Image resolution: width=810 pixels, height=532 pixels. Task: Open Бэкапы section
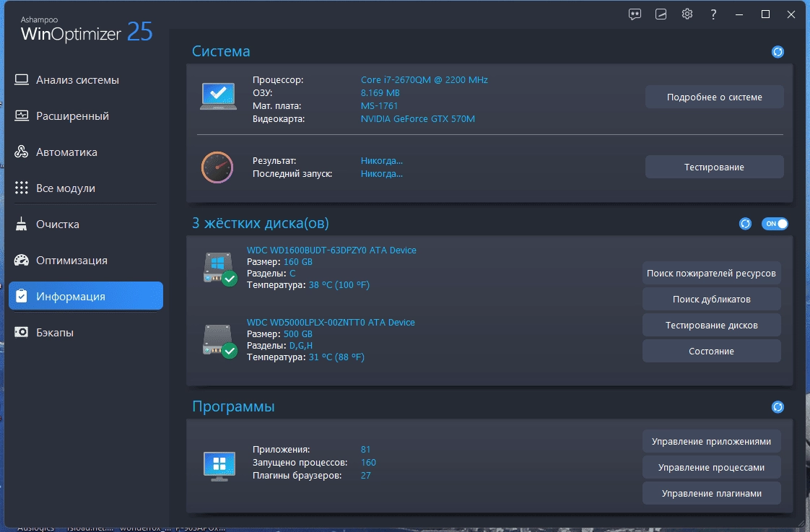click(86, 333)
